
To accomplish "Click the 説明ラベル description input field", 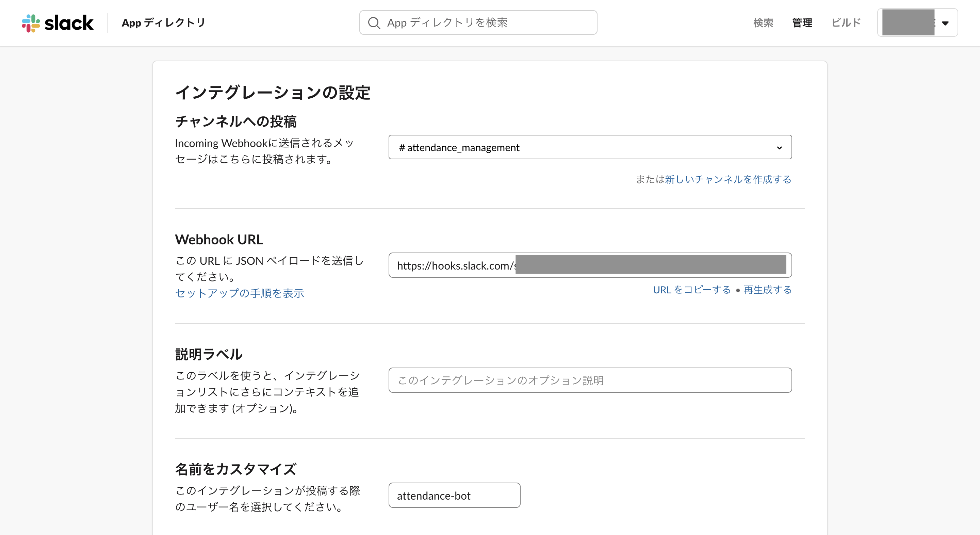I will point(590,380).
